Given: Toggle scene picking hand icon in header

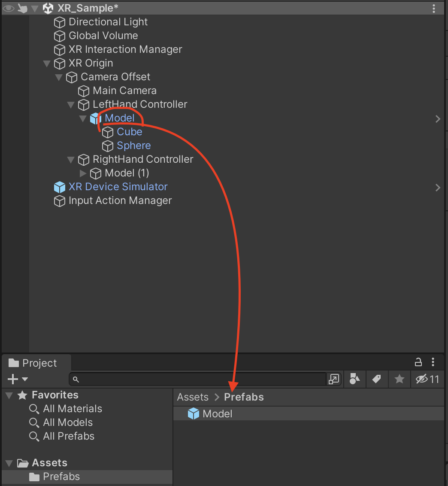Looking at the screenshot, I should tap(22, 8).
